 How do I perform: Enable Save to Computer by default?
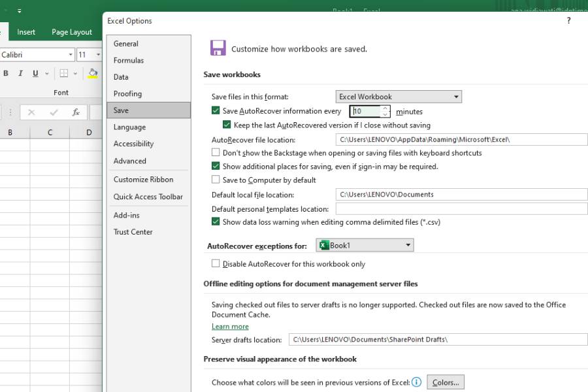216,179
